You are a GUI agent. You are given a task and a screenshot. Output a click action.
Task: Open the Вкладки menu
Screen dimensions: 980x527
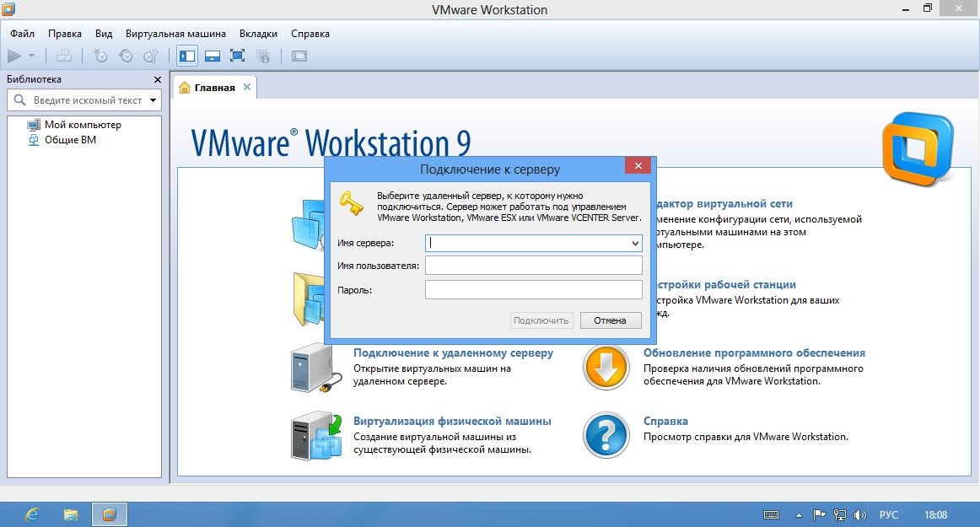point(258,34)
